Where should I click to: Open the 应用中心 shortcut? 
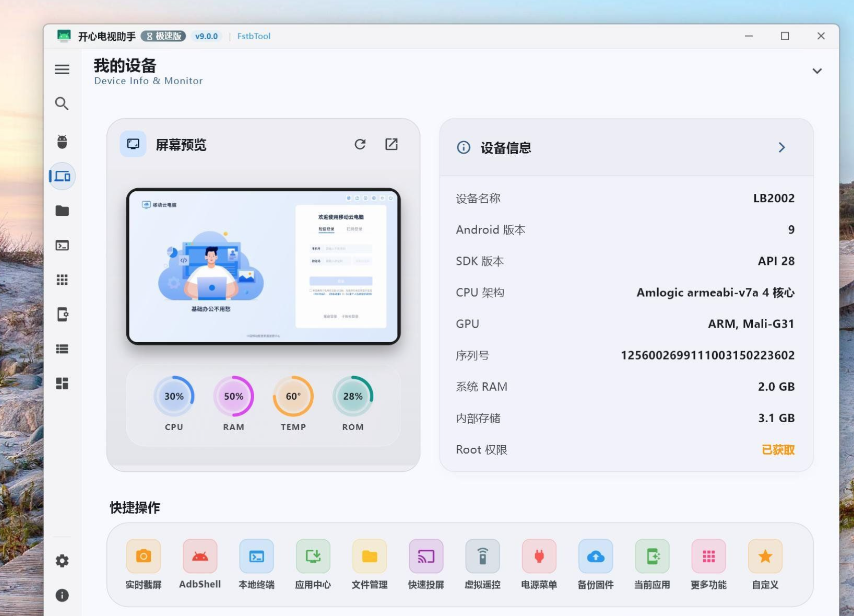[x=313, y=565]
